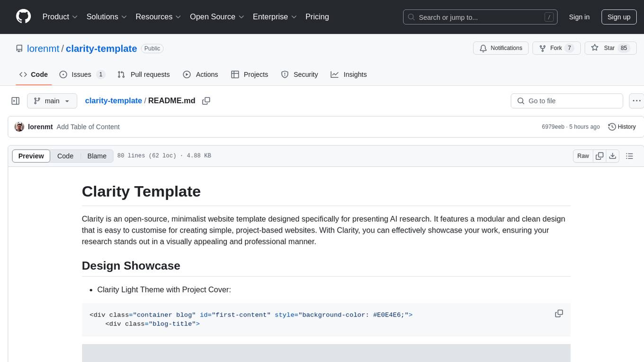This screenshot has width=644, height=362.
Task: Open the lorenmt commit author link
Action: 40,127
